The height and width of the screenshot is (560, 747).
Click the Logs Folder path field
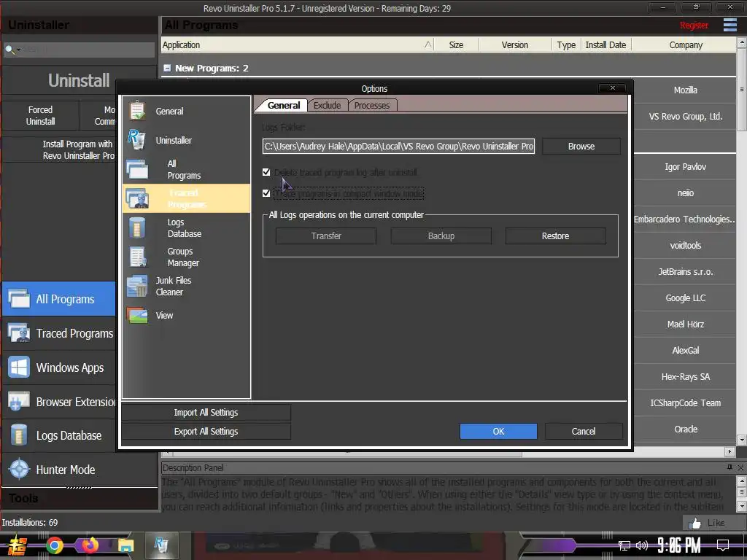(x=398, y=146)
